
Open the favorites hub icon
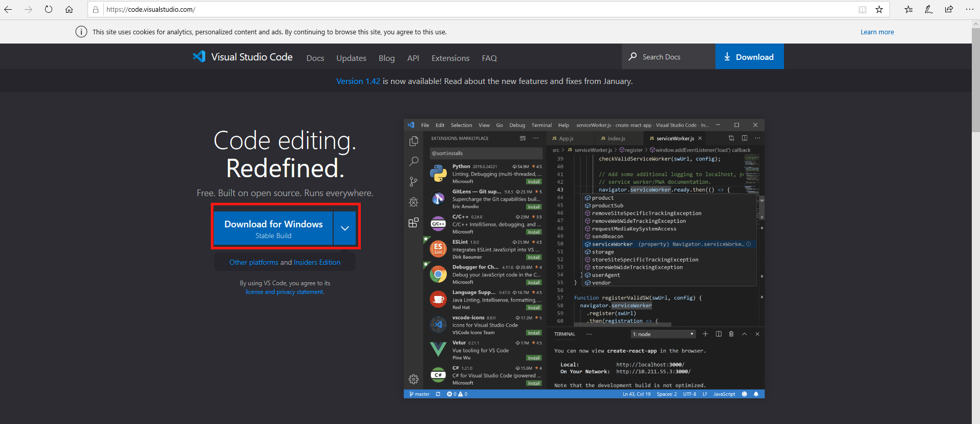pyautogui.click(x=908, y=9)
